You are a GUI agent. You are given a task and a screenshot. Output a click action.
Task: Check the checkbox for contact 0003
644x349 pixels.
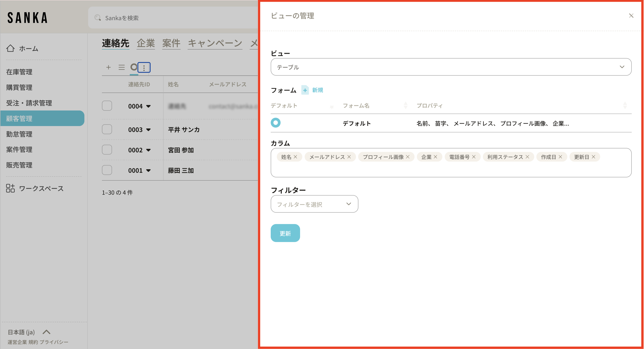point(107,130)
